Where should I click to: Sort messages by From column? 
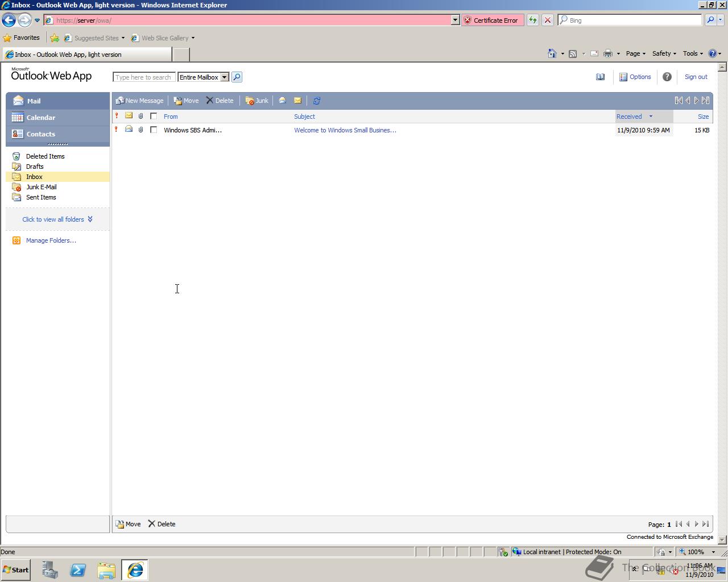pos(171,117)
